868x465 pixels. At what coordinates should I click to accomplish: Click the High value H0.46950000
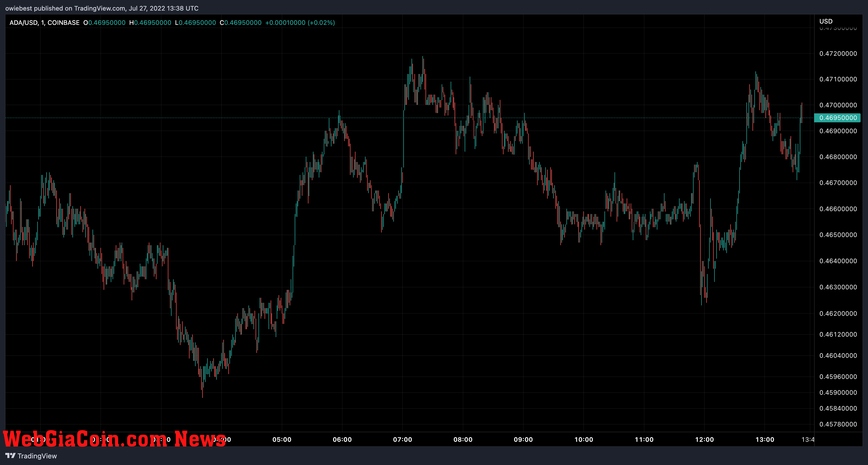pos(150,22)
